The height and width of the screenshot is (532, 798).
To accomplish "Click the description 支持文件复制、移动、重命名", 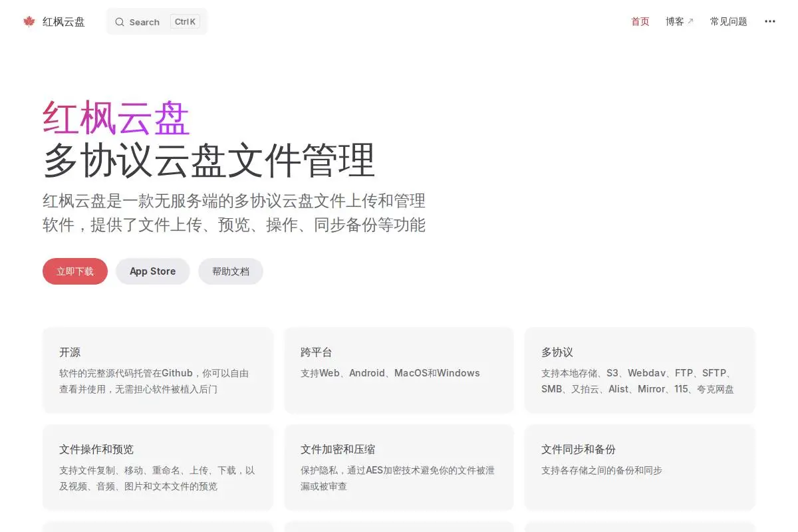I will (157, 478).
